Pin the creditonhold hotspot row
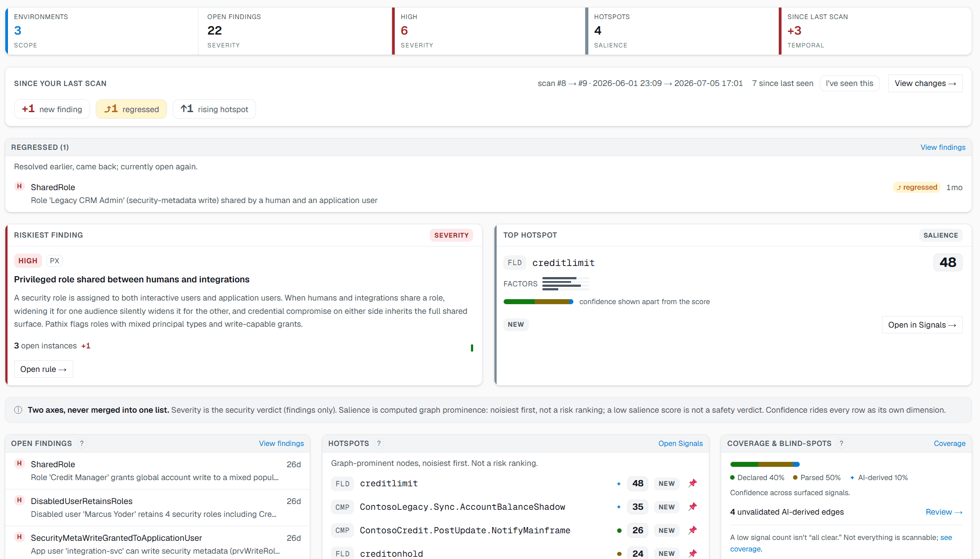Screen dimensions: 980x559 [692, 553]
